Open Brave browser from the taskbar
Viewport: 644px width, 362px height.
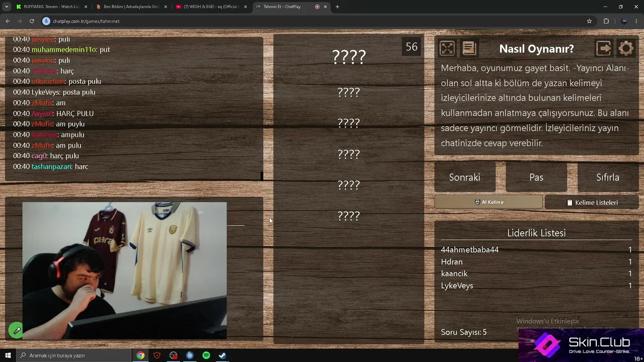157,355
